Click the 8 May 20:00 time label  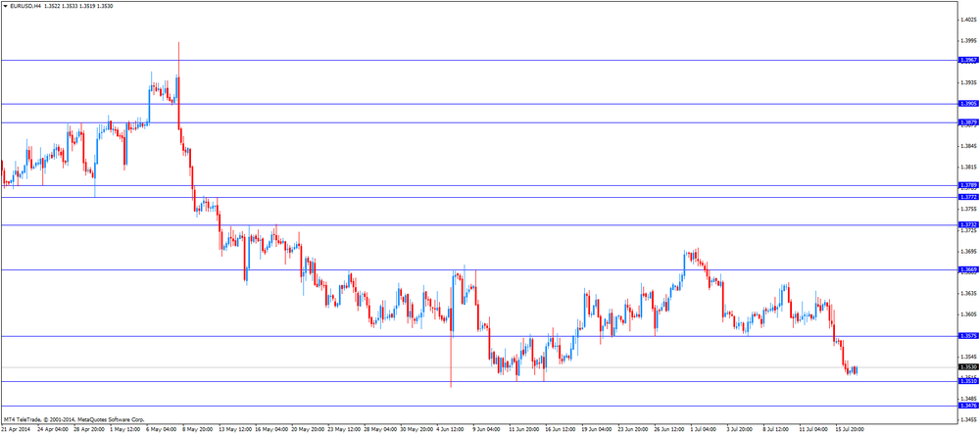click(197, 430)
